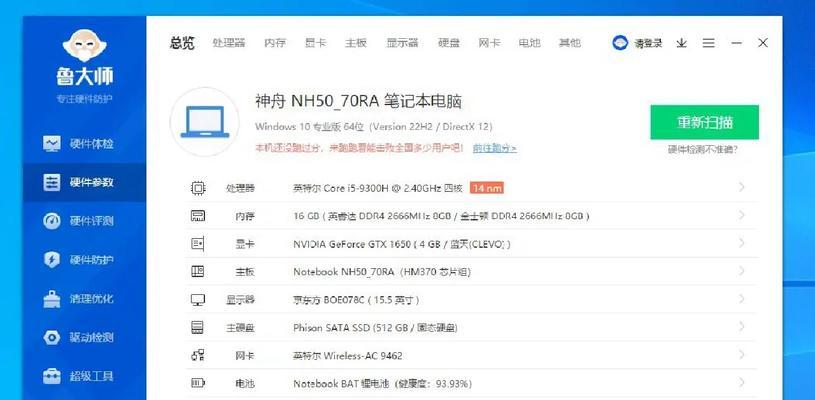Click the 硬件检测不准确? link
This screenshot has width=815, height=400.
tap(703, 150)
